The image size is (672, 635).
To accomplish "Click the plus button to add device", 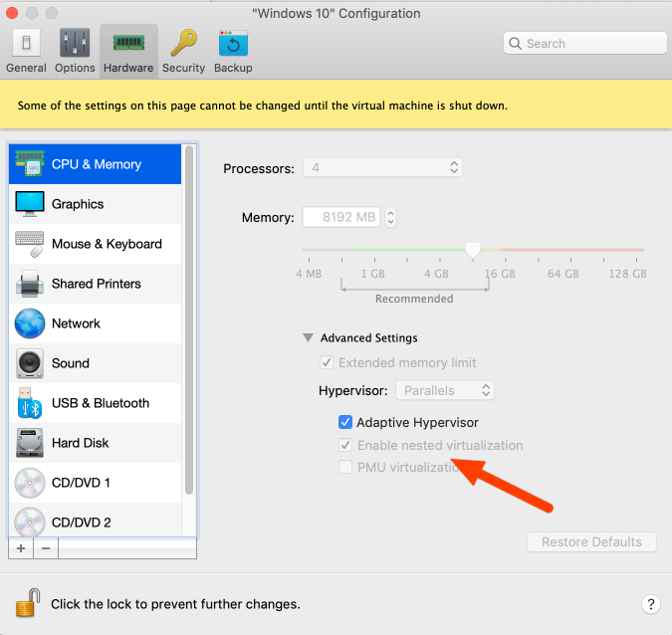I will [21, 547].
